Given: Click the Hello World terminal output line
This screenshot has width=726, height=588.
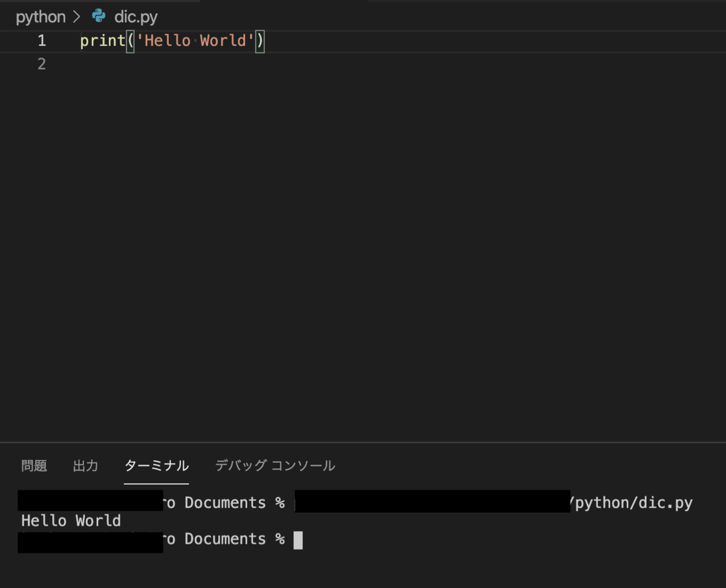Looking at the screenshot, I should 71,521.
